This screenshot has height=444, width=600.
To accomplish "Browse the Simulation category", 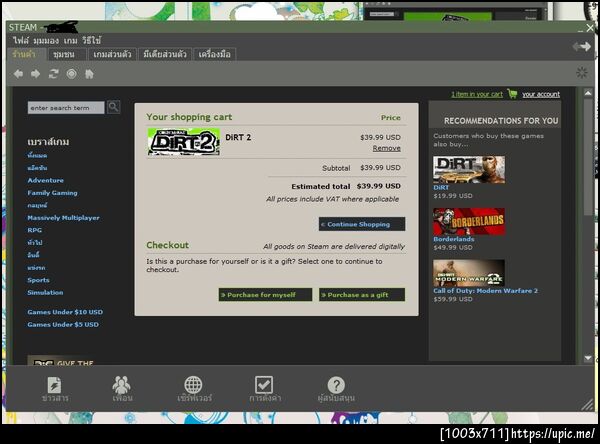I will pos(45,292).
